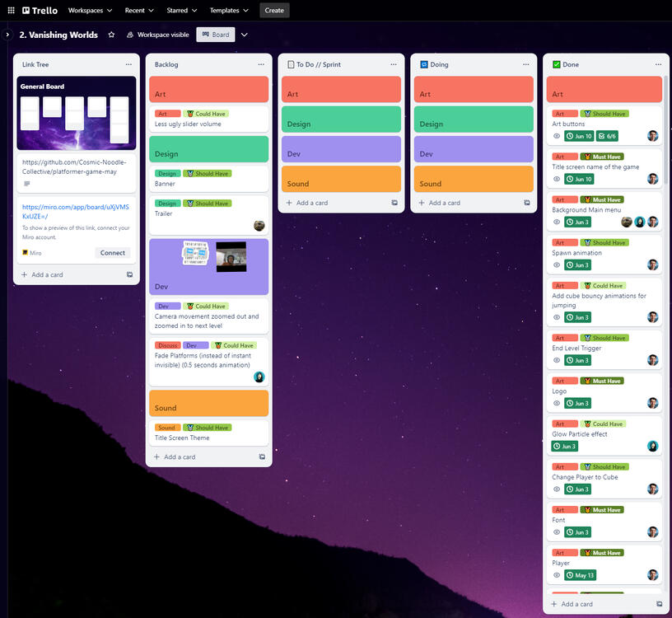Expand the collapsed left sidebar

7,35
